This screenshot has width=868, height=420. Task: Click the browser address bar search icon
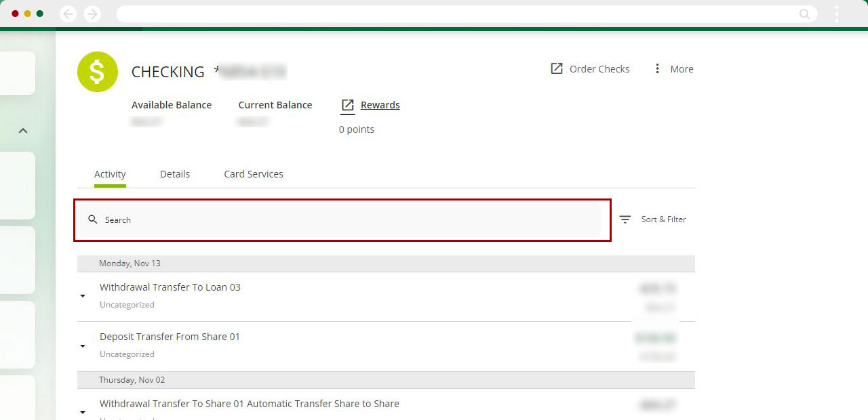pyautogui.click(x=804, y=14)
